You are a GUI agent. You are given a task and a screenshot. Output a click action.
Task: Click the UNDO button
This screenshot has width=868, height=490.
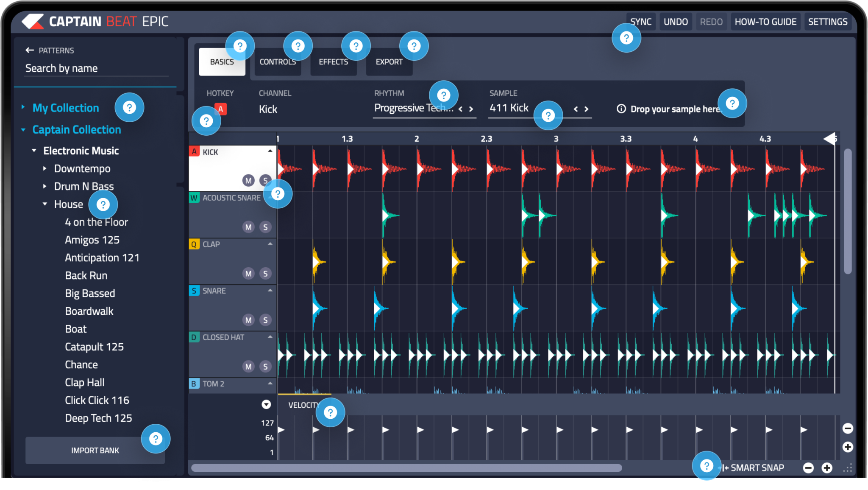[676, 22]
